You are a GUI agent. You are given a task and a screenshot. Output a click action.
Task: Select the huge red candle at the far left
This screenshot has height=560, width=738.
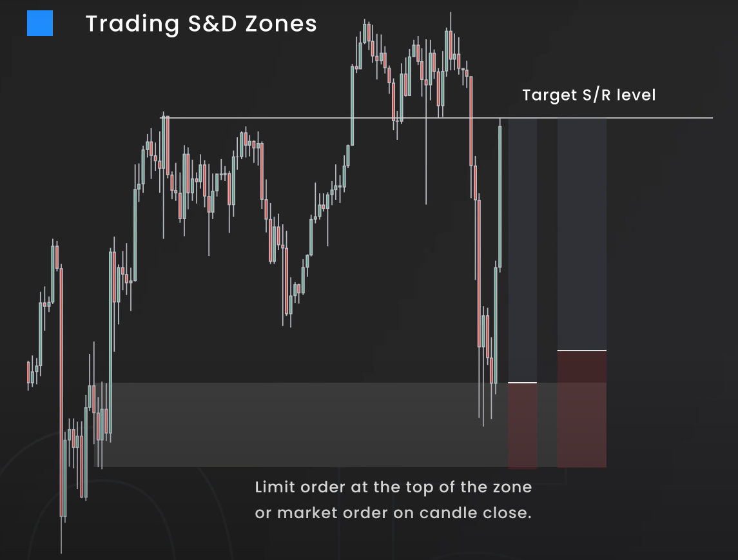coord(63,393)
